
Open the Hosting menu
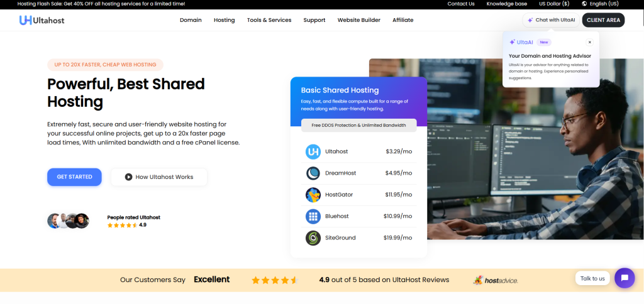(x=225, y=20)
